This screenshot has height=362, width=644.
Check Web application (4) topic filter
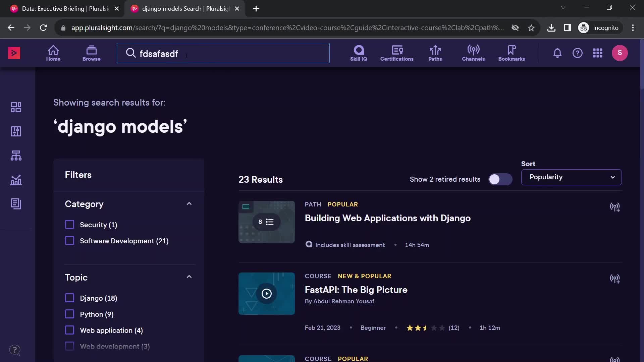point(69,330)
